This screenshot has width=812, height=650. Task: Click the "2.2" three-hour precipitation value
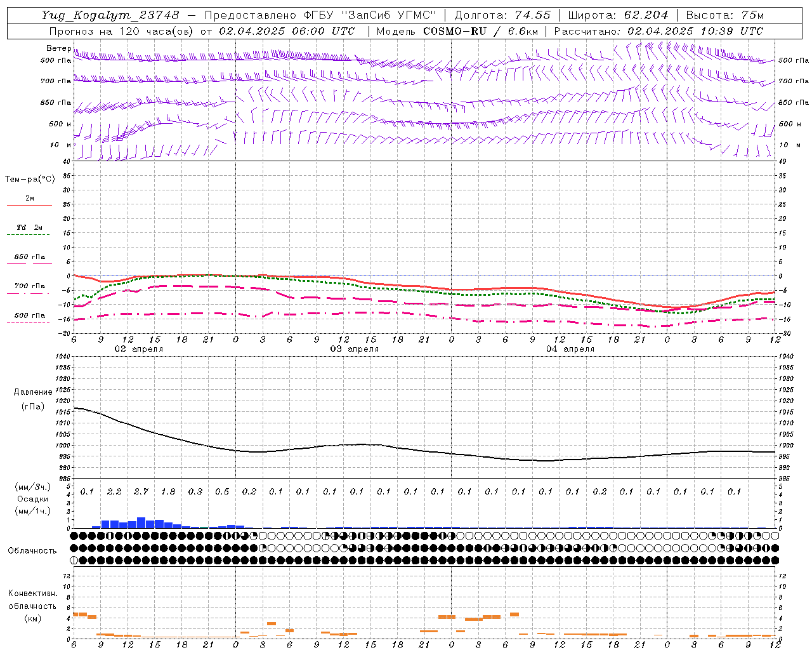pos(114,492)
